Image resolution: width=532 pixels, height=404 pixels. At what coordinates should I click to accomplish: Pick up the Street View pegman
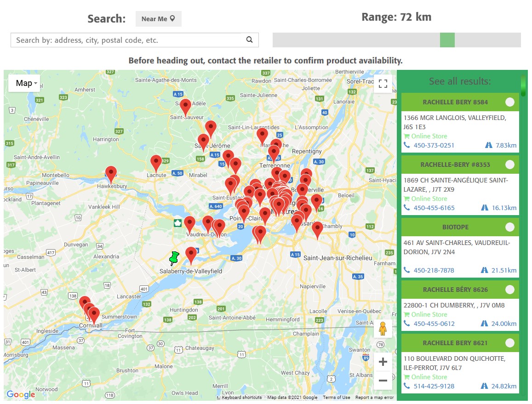(383, 328)
